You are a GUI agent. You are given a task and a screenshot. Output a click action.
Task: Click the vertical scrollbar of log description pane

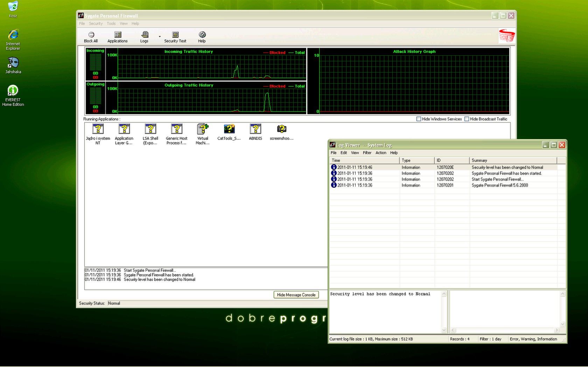click(444, 312)
